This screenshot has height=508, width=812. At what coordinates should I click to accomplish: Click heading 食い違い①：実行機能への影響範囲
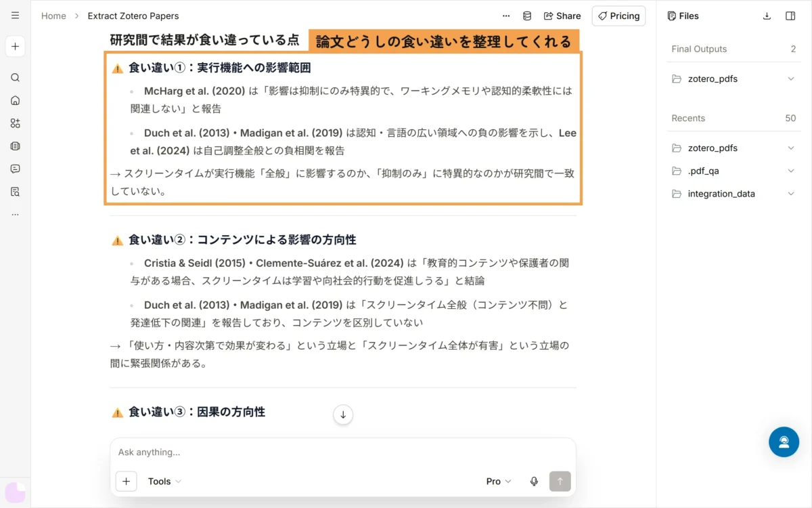[219, 68]
